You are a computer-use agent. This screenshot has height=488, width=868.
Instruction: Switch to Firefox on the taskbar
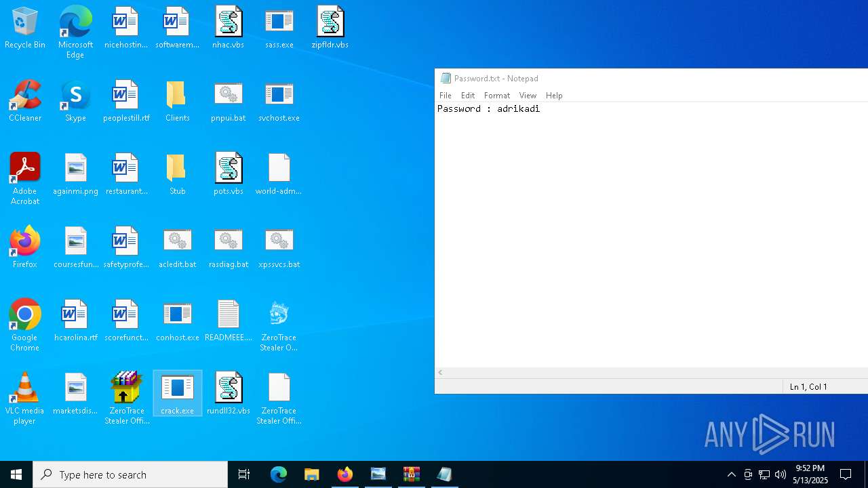(x=345, y=474)
